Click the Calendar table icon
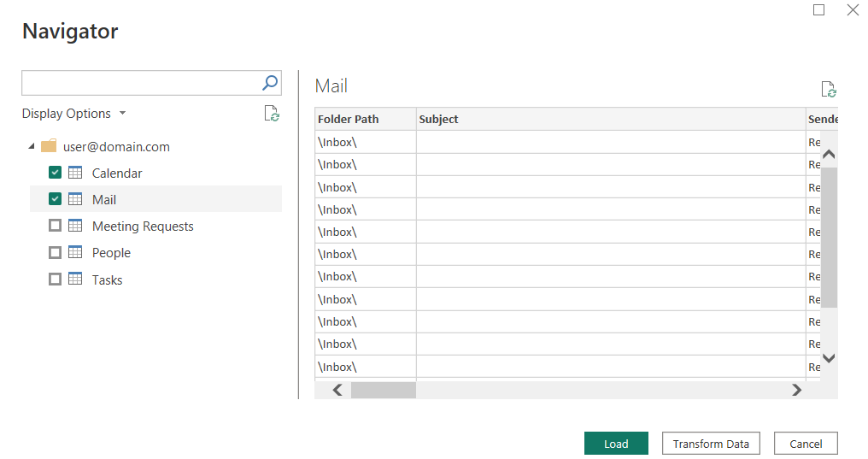 click(75, 173)
